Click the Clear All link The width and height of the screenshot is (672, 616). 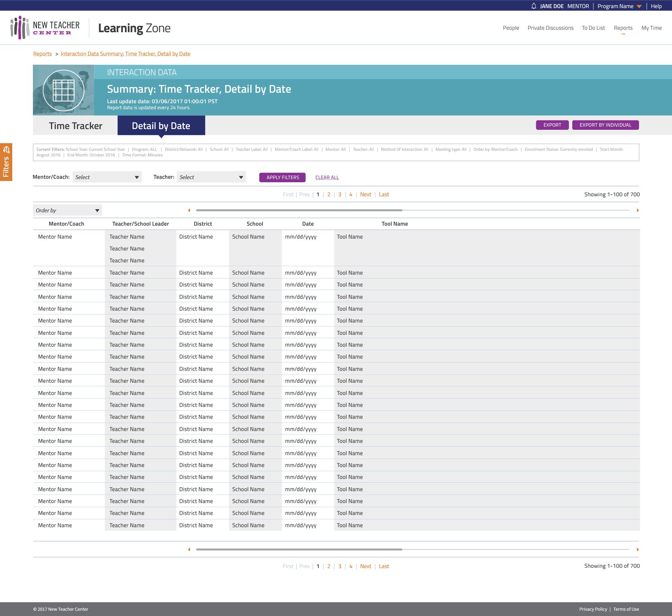(x=327, y=177)
